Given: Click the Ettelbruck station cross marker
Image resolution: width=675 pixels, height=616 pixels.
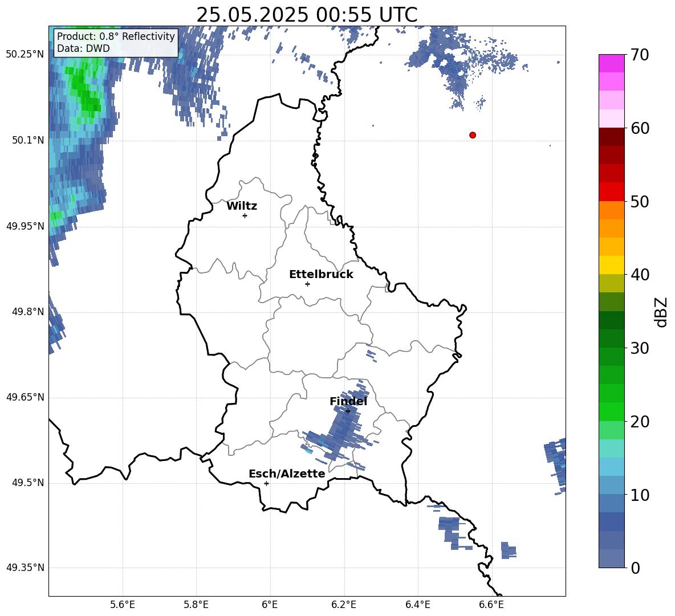Looking at the screenshot, I should click(x=307, y=284).
